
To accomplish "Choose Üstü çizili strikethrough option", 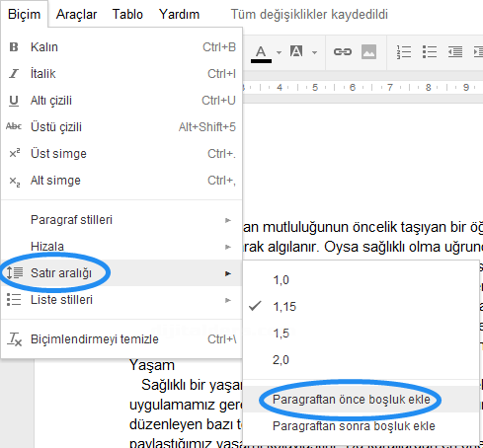I will point(121,127).
